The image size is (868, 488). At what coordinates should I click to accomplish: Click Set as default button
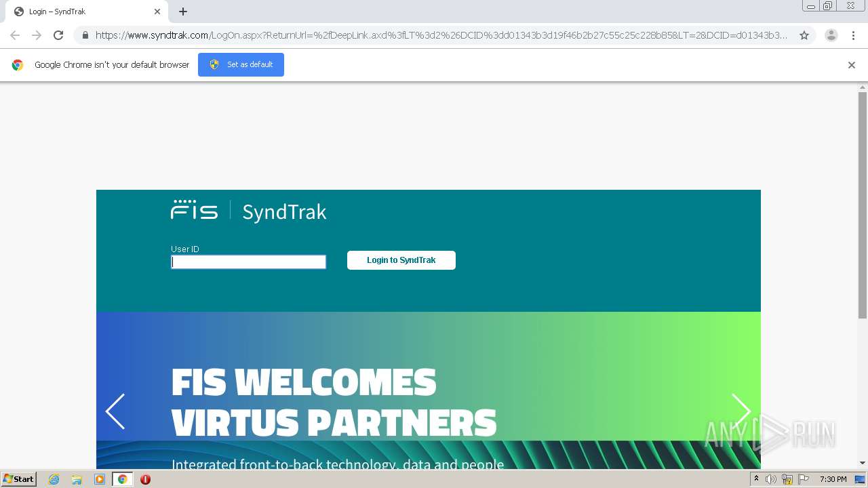pos(241,64)
